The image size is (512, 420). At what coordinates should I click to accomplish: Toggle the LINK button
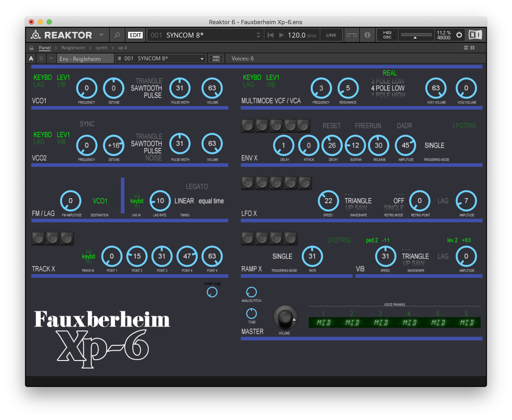point(331,35)
